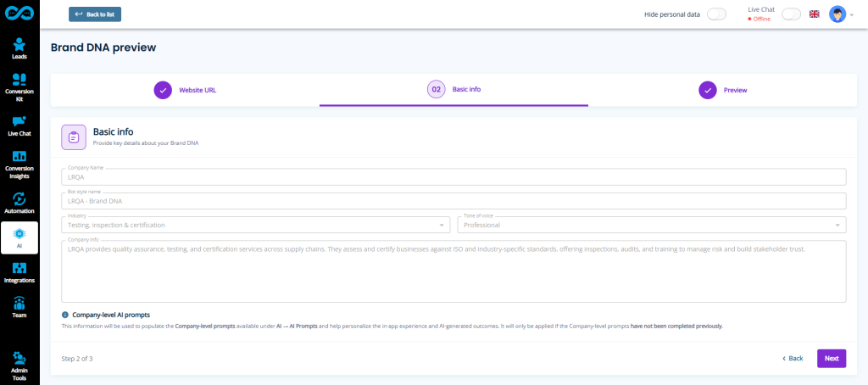Screen dimensions: 868x385
Task: Jump to the Preview step tab
Action: [x=722, y=90]
